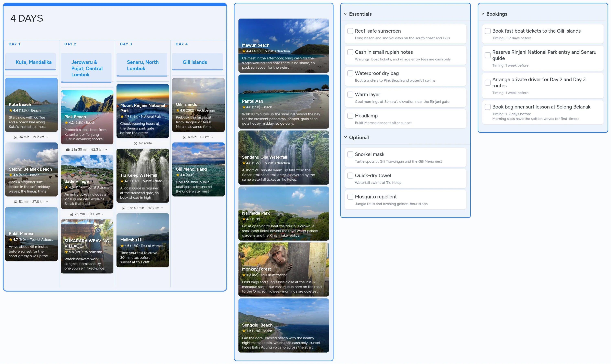Click car icon on 1 hr 30 min route
This screenshot has width=611, height=364.
tap(68, 149)
